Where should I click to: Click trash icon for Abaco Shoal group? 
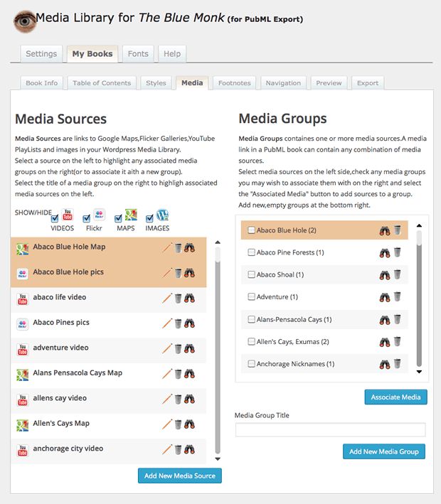pos(398,275)
